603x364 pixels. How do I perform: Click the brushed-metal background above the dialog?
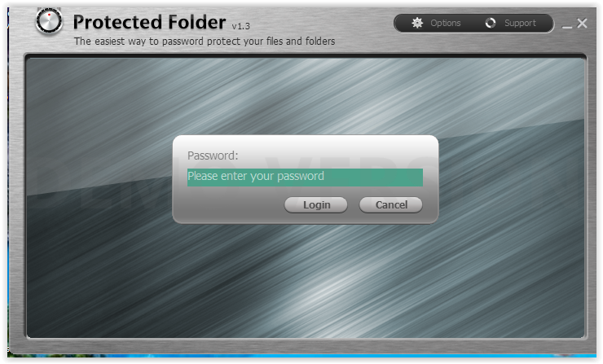pos(306,96)
